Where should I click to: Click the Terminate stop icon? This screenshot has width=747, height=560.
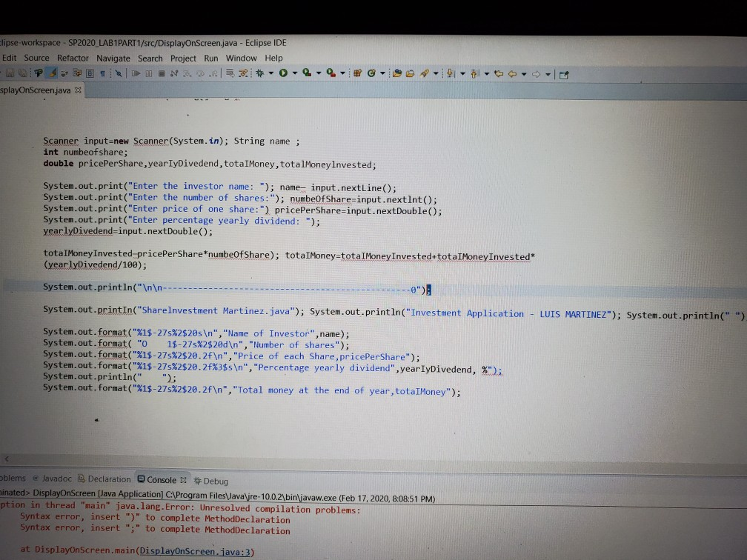click(162, 73)
